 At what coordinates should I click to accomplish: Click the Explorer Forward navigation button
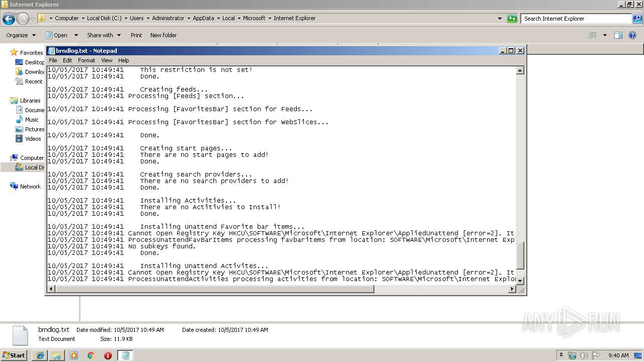pyautogui.click(x=23, y=19)
